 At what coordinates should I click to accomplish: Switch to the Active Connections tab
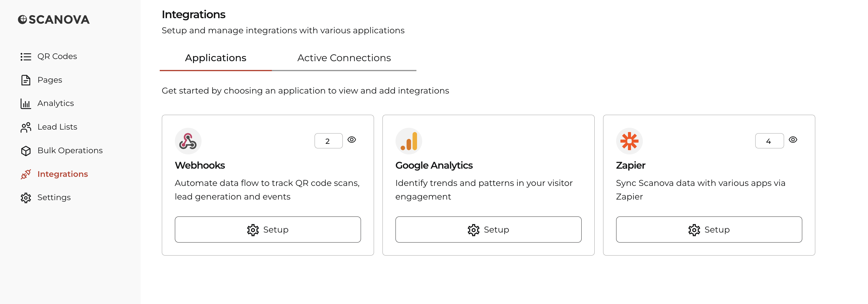[344, 58]
